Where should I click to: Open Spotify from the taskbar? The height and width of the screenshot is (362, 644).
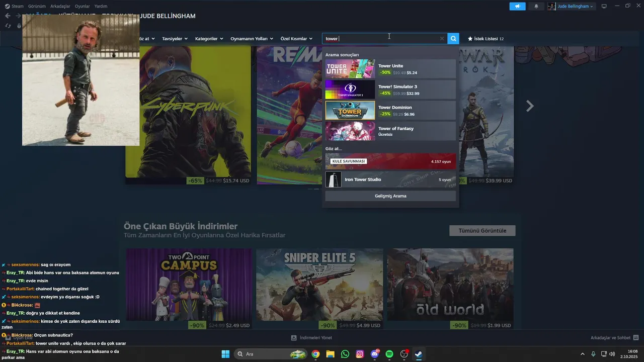[x=389, y=354]
